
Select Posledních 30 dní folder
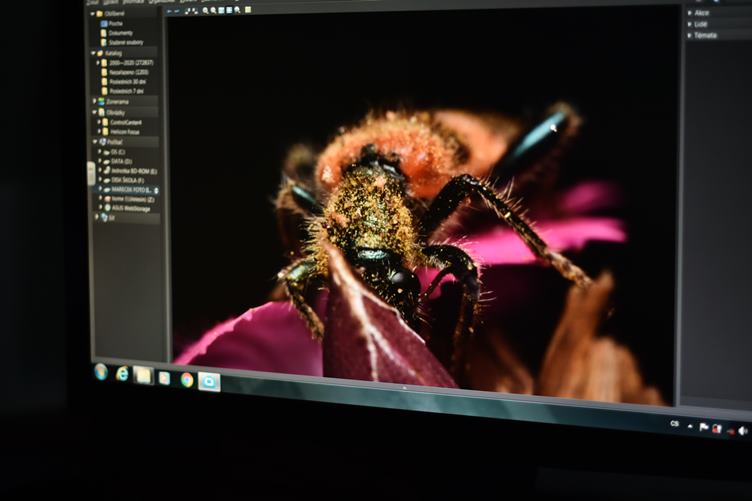coord(122,82)
